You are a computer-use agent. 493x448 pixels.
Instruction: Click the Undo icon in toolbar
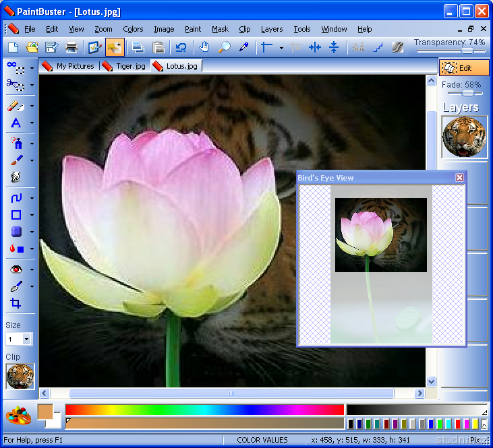coord(181,47)
